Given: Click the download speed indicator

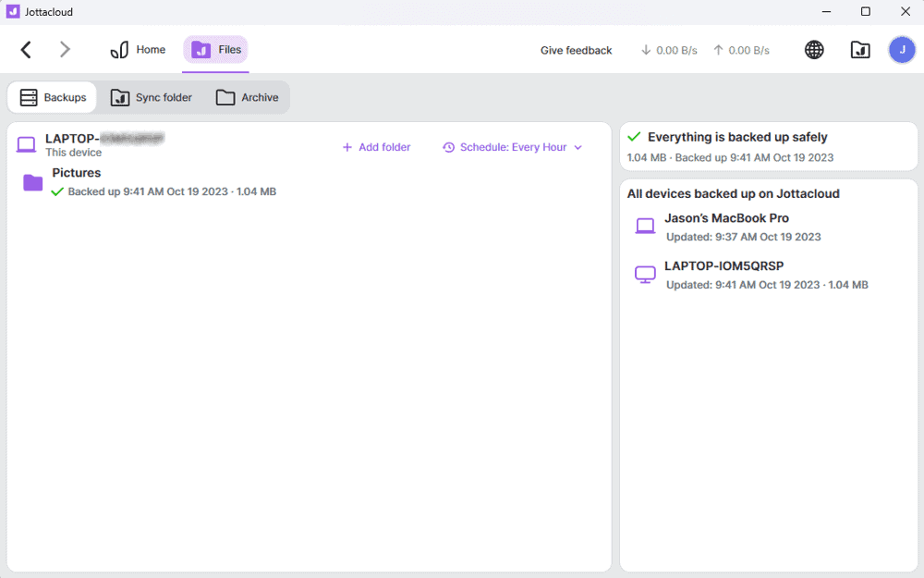Looking at the screenshot, I should click(669, 50).
